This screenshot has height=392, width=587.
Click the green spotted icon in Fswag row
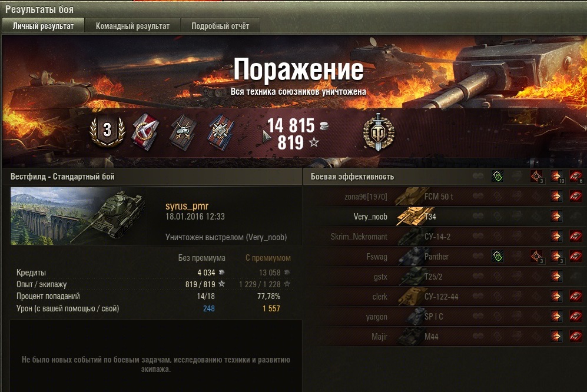coord(497,257)
